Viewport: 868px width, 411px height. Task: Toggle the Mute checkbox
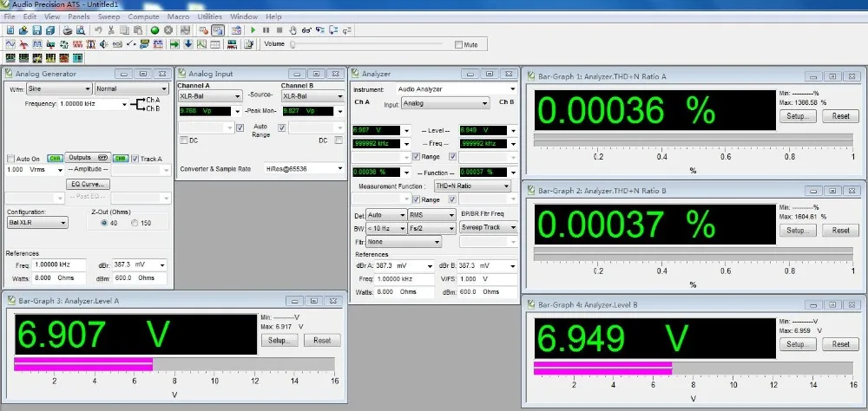[458, 45]
